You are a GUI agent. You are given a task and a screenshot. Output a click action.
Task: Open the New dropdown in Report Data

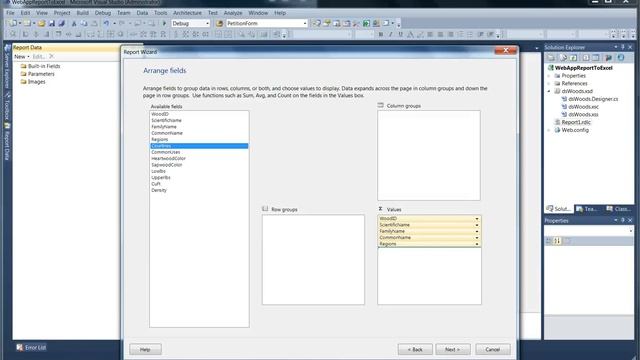tap(22, 57)
